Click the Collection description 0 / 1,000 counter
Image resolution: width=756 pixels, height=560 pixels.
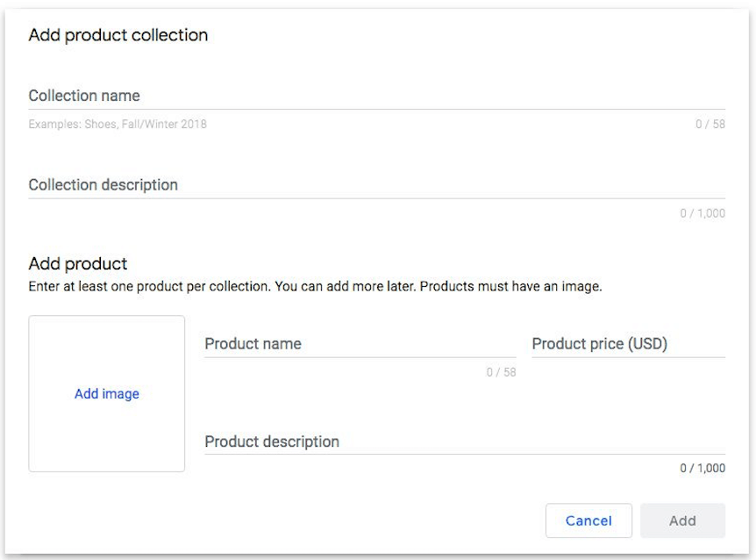coord(703,213)
